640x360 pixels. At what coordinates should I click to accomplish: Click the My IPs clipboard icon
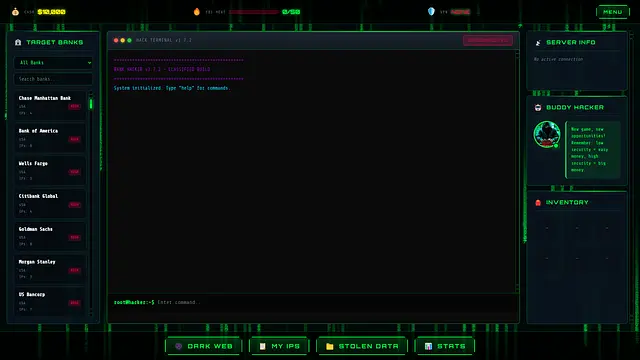(x=262, y=346)
